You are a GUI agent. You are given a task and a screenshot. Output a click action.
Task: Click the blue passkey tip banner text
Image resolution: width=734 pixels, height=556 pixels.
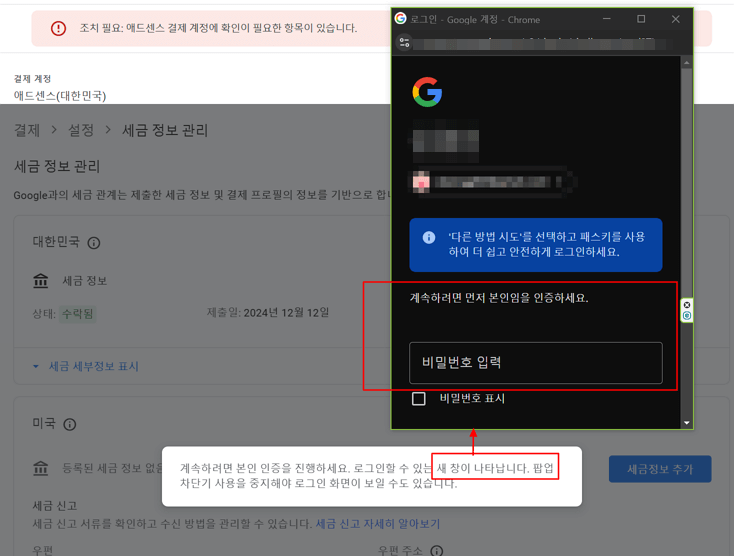click(546, 244)
